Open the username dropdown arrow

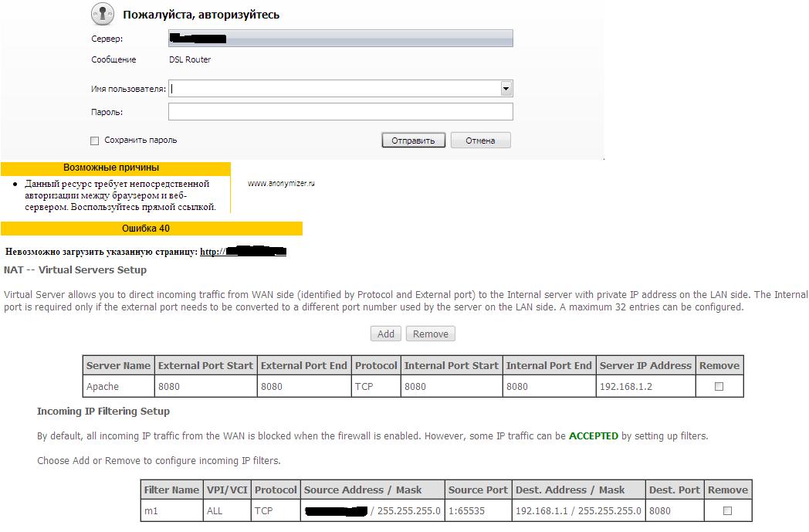click(506, 89)
